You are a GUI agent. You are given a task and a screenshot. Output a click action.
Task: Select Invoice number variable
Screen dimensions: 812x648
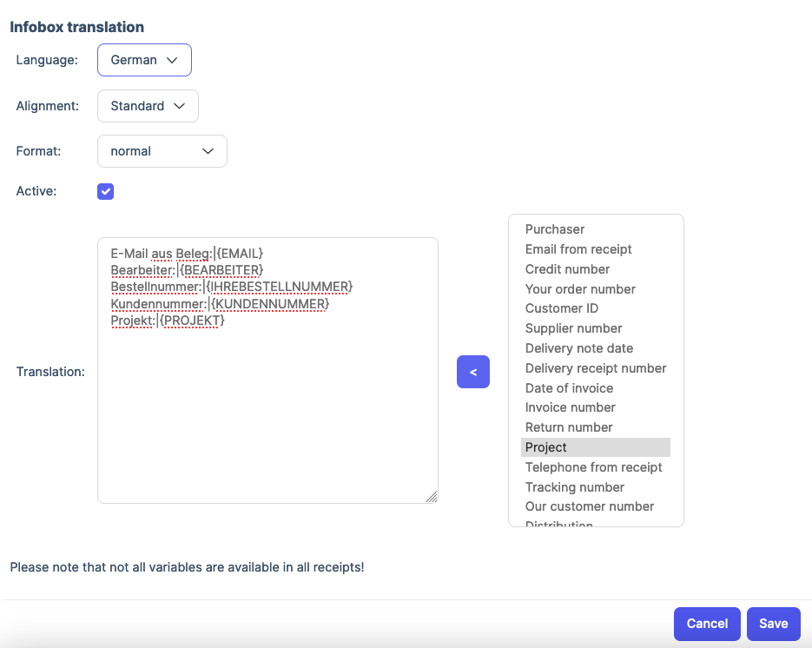click(570, 407)
